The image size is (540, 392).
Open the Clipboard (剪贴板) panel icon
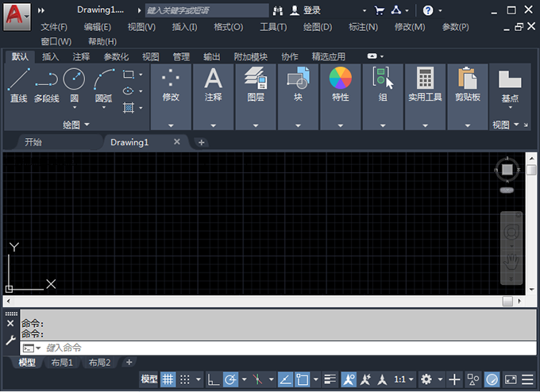(467, 79)
